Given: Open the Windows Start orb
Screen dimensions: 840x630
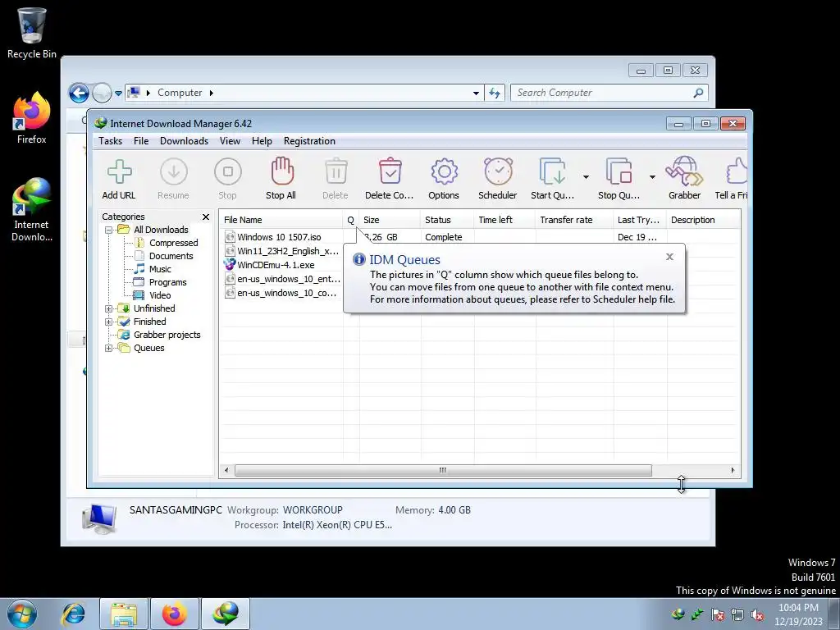Looking at the screenshot, I should coord(22,614).
